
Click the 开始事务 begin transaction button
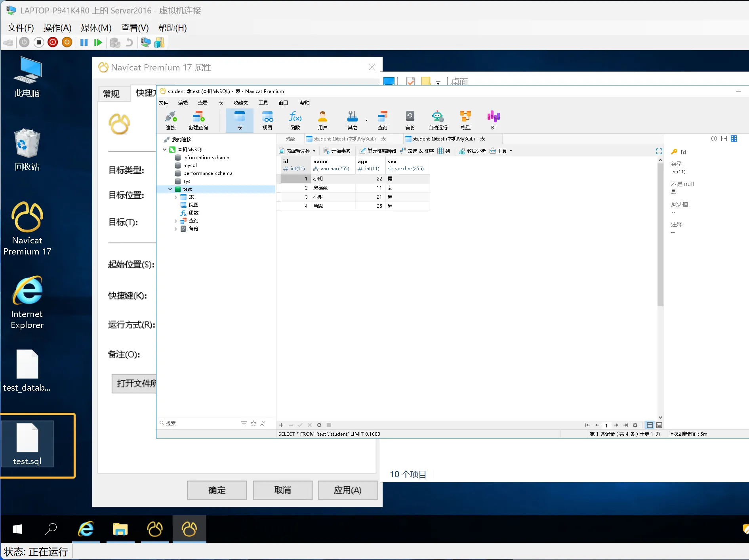click(337, 151)
